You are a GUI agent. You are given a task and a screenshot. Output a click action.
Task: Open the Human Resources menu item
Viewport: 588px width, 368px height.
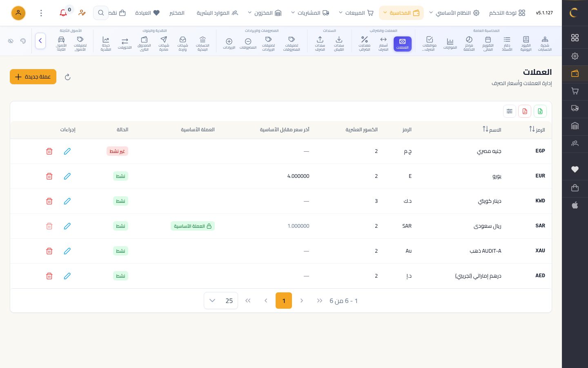click(217, 13)
